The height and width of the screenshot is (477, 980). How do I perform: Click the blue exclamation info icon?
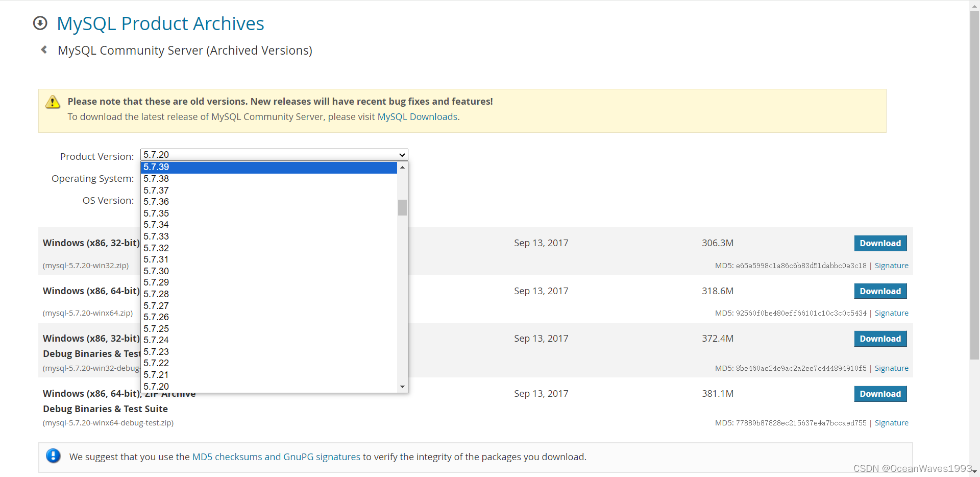coord(53,456)
